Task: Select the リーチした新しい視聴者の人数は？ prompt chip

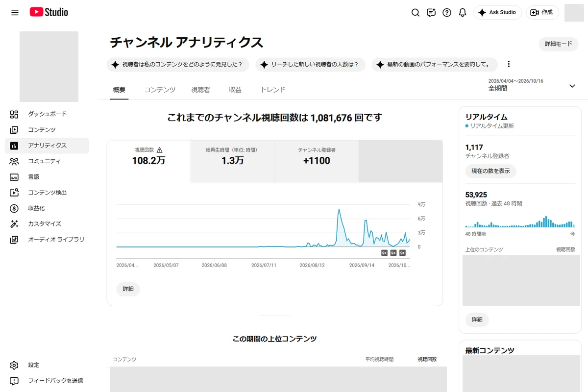Action: [x=311, y=65]
